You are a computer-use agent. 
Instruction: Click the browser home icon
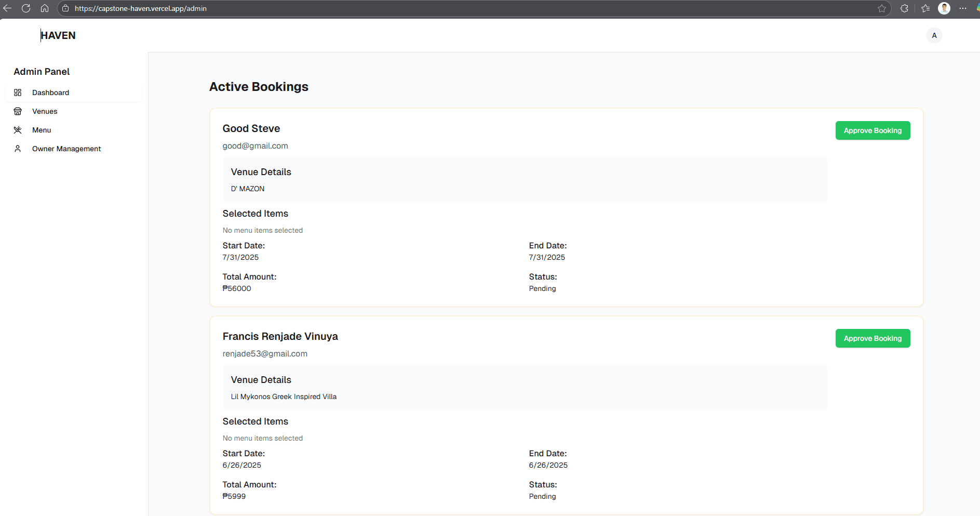pyautogui.click(x=45, y=8)
